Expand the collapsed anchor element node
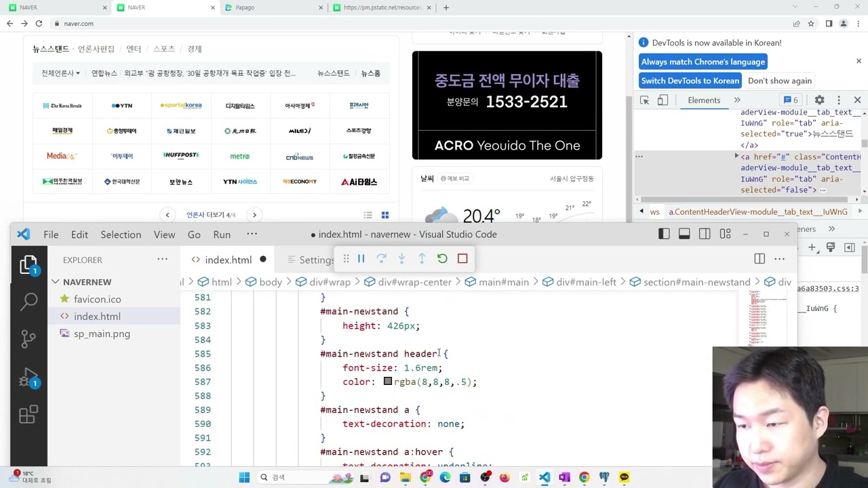 click(736, 157)
